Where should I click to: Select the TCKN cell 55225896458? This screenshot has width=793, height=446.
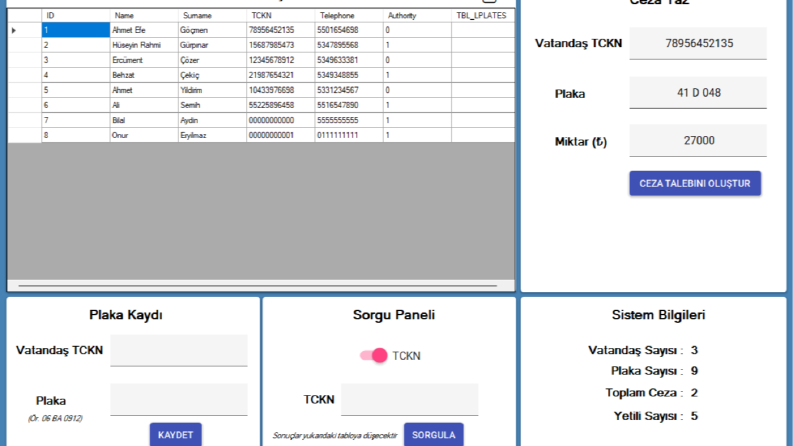click(x=280, y=105)
